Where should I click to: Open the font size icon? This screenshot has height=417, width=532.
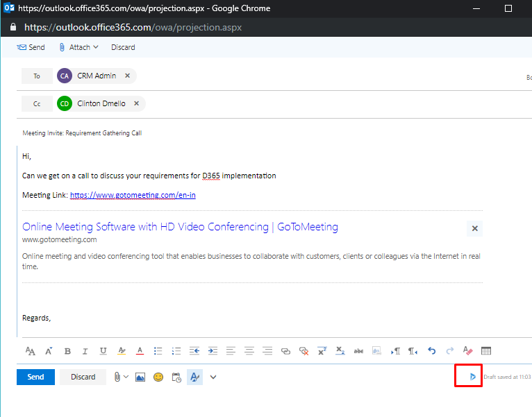click(49, 351)
